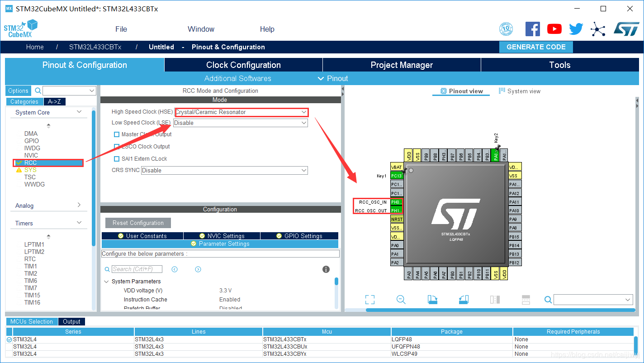
Task: Open the CRS SYNC dropdown
Action: click(224, 171)
